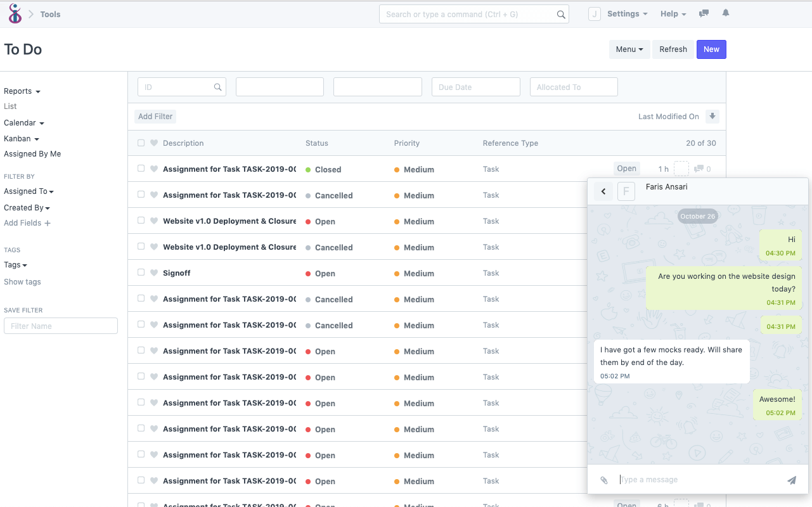Open the notifications bell
This screenshot has width=812, height=507.
[725, 13]
